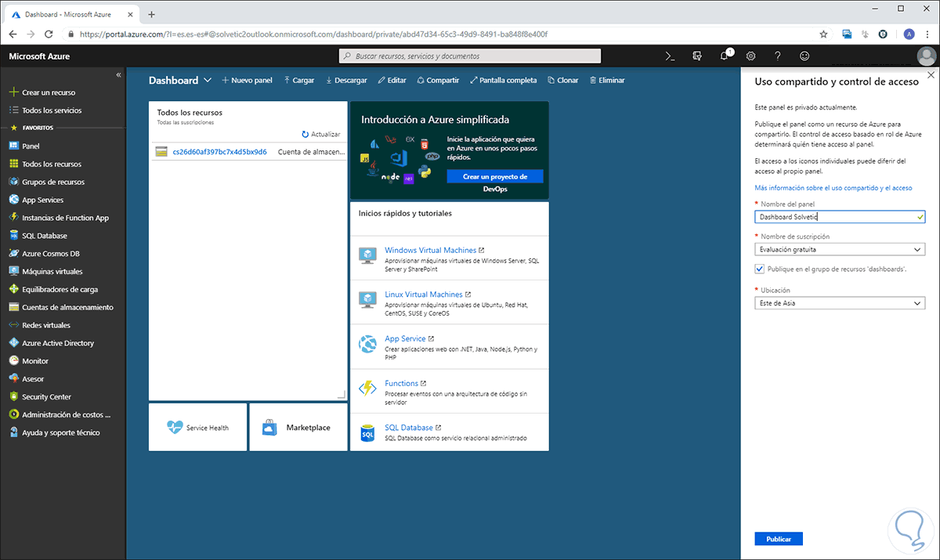Click Clonar in the dashboard toolbar
940x560 pixels.
tap(563, 80)
